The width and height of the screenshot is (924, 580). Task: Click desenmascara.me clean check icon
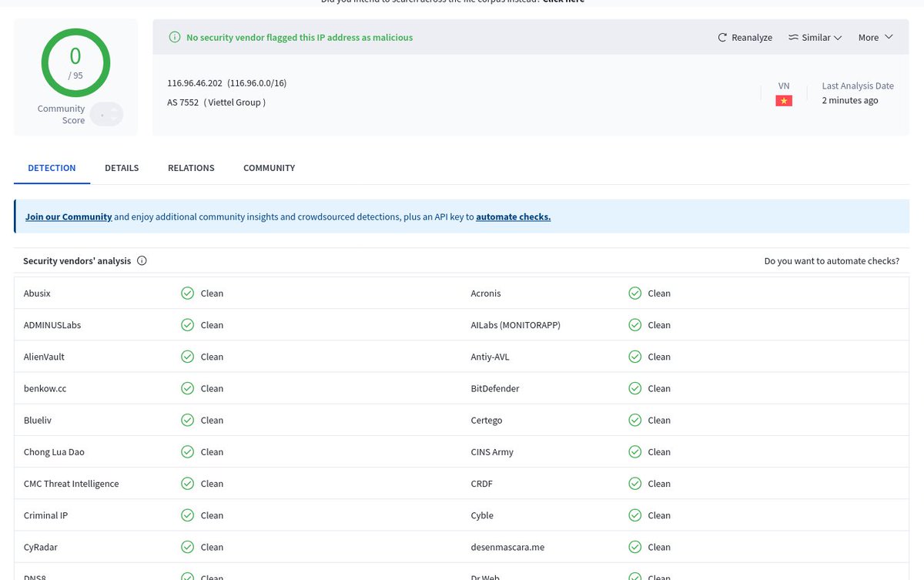coord(634,547)
